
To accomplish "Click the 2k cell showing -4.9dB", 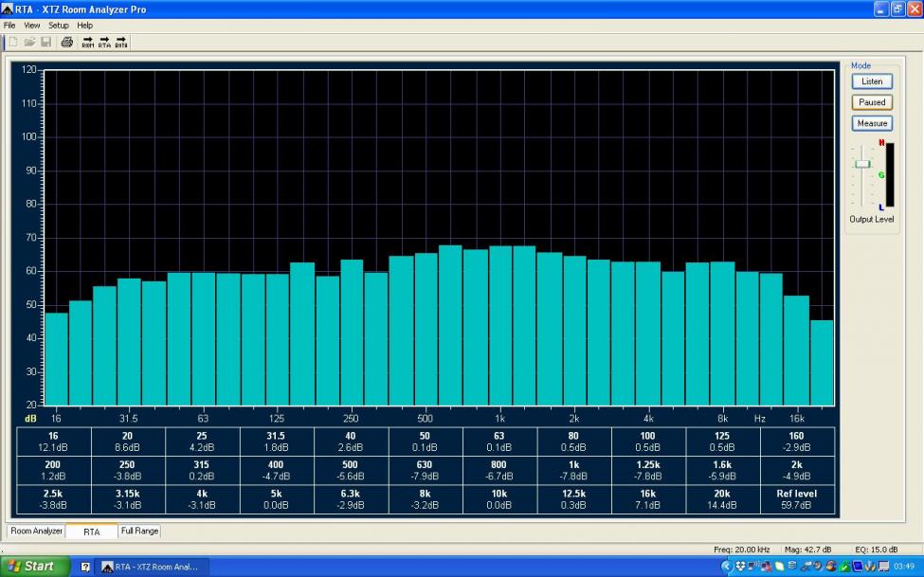I will click(x=797, y=470).
